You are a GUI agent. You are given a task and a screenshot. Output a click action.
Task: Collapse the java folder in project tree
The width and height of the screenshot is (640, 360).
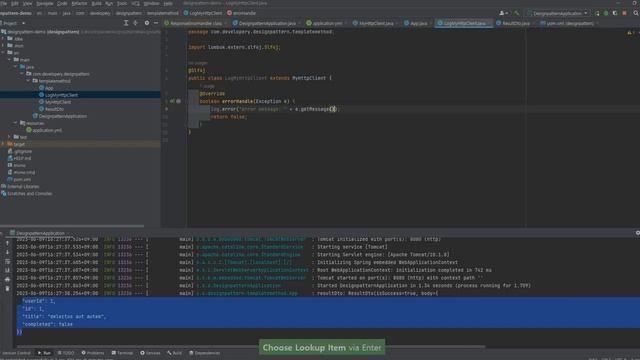16,67
